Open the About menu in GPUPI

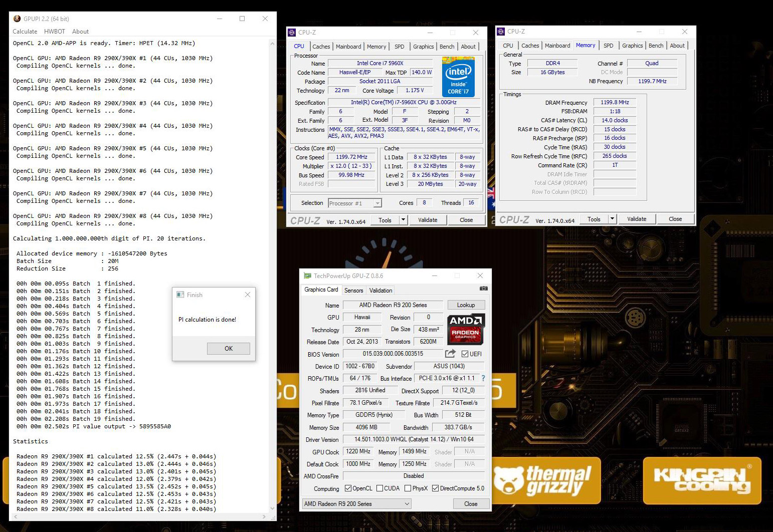(80, 31)
